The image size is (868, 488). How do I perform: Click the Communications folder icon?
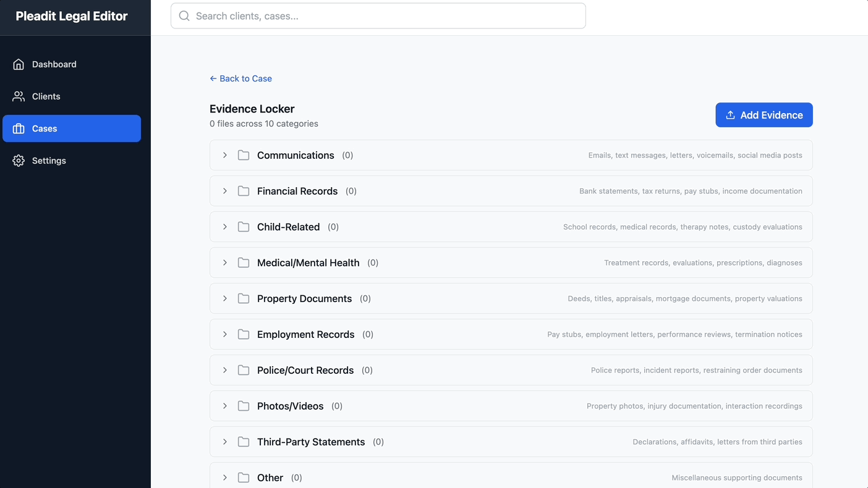point(244,155)
